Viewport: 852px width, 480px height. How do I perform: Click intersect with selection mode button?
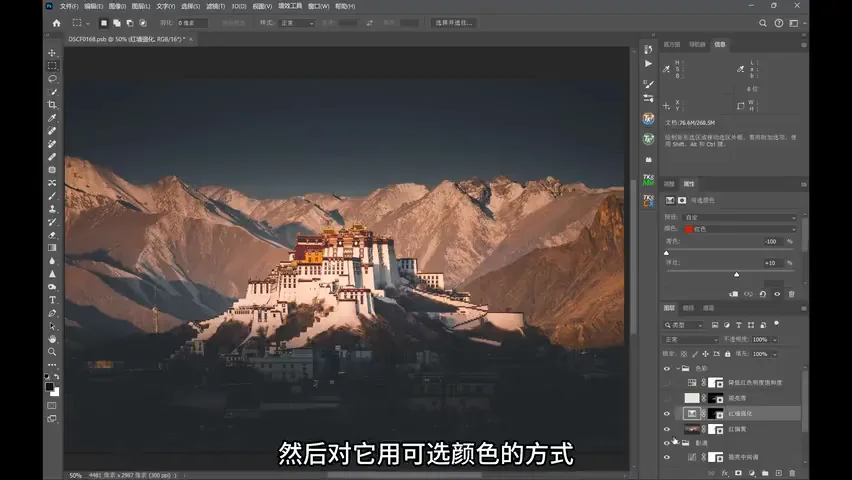[143, 23]
